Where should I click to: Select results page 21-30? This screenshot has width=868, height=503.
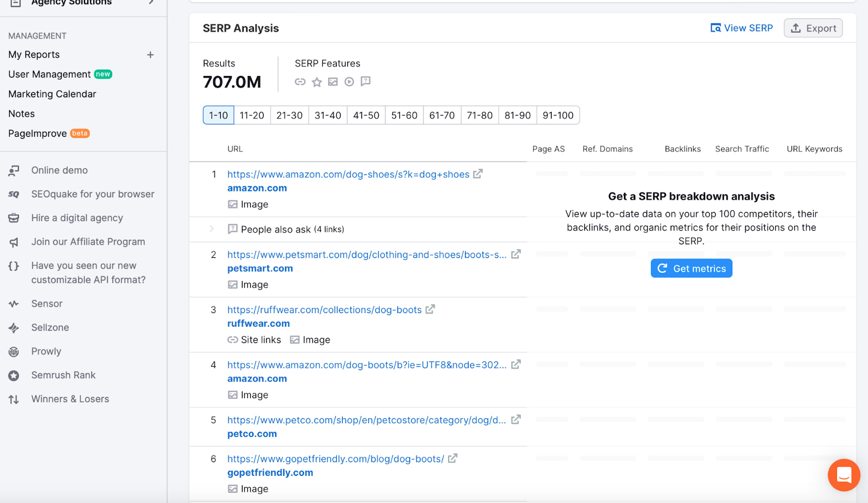point(290,115)
